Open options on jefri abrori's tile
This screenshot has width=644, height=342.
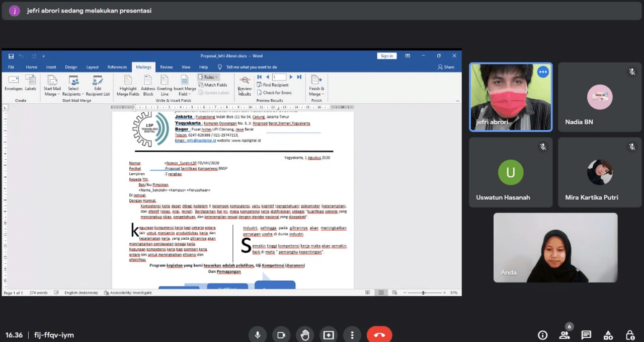[x=542, y=72]
